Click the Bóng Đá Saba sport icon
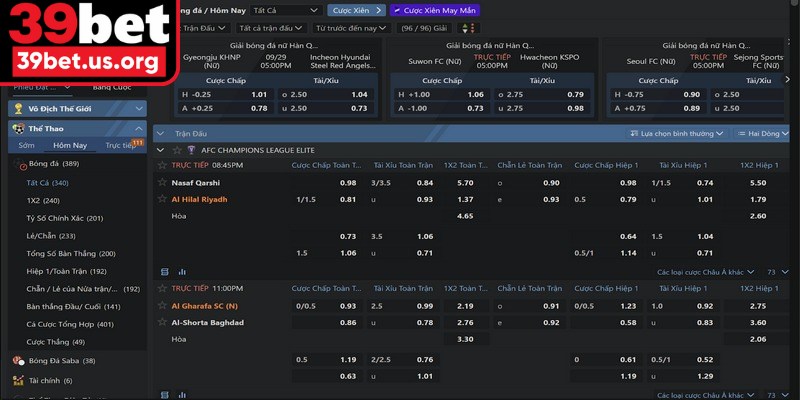 click(17, 360)
